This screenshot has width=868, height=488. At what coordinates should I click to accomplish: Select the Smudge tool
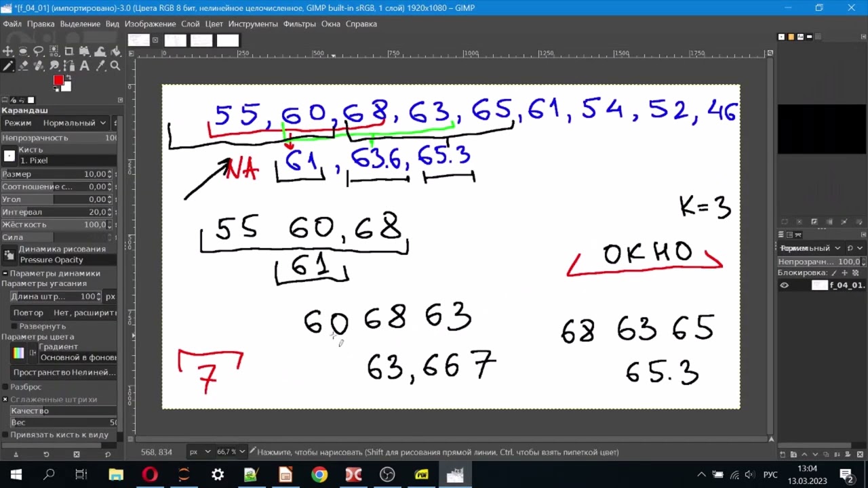click(54, 66)
